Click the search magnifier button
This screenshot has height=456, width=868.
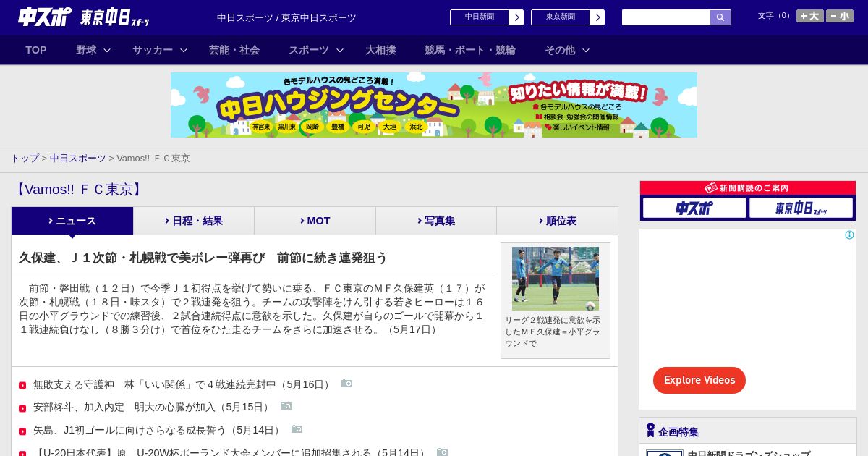(720, 17)
